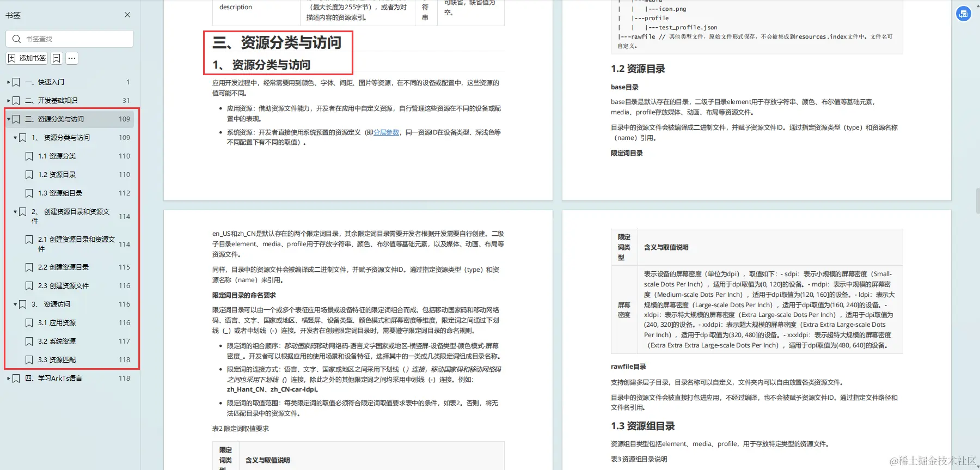Collapse the 3、资源访问 bookmark
The height and width of the screenshot is (470, 980).
click(x=15, y=304)
